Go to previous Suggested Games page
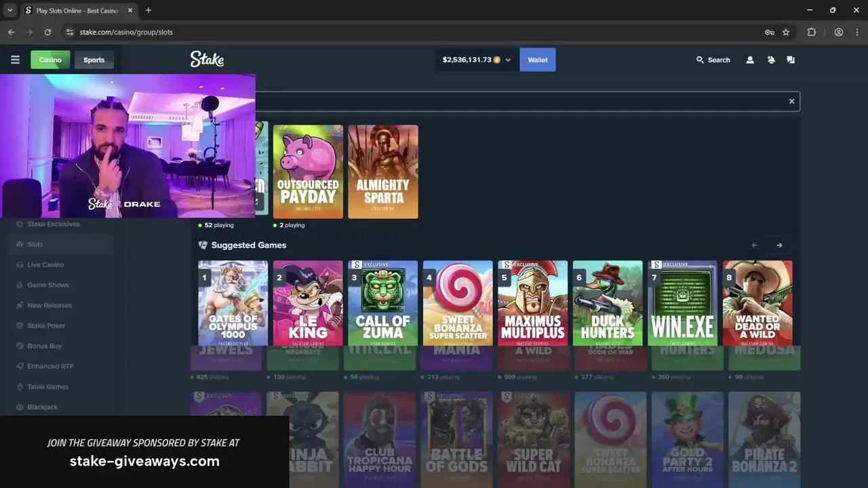 click(754, 245)
